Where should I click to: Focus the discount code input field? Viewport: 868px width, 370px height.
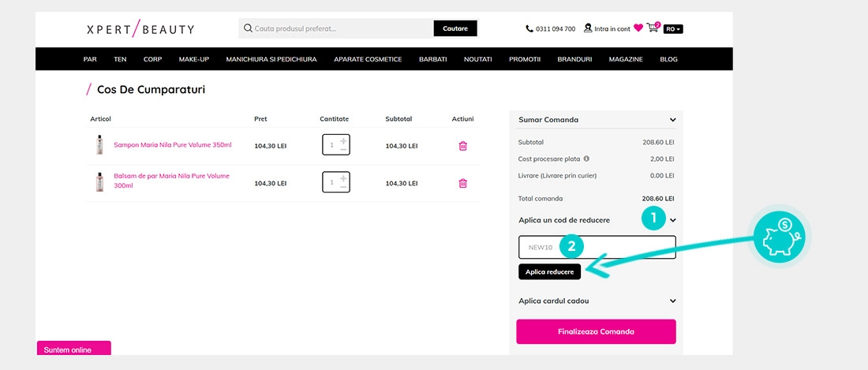pos(597,247)
